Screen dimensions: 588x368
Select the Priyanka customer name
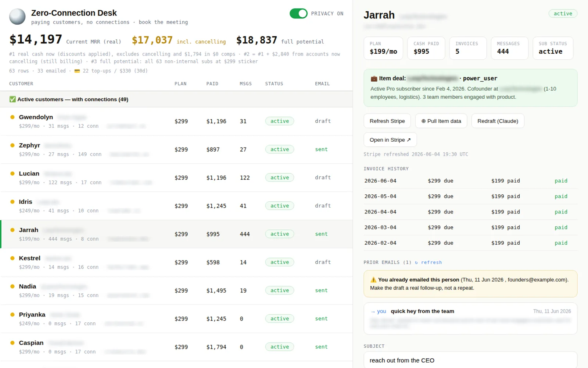(32, 315)
